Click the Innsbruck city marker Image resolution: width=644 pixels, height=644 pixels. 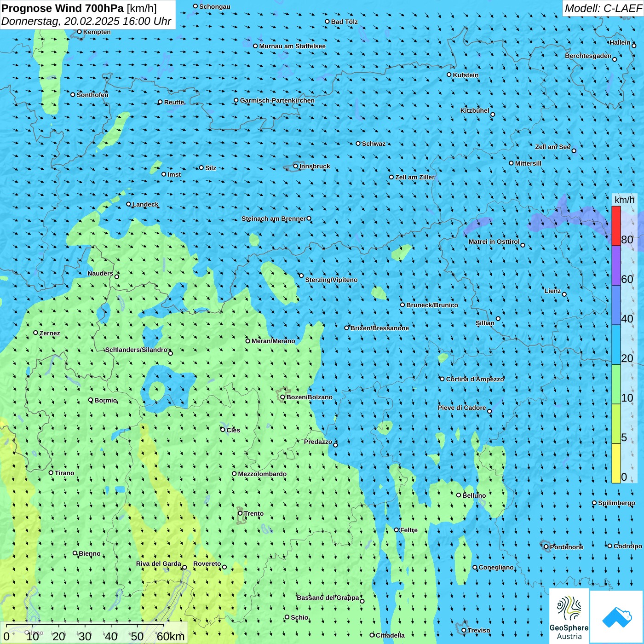pos(295,166)
